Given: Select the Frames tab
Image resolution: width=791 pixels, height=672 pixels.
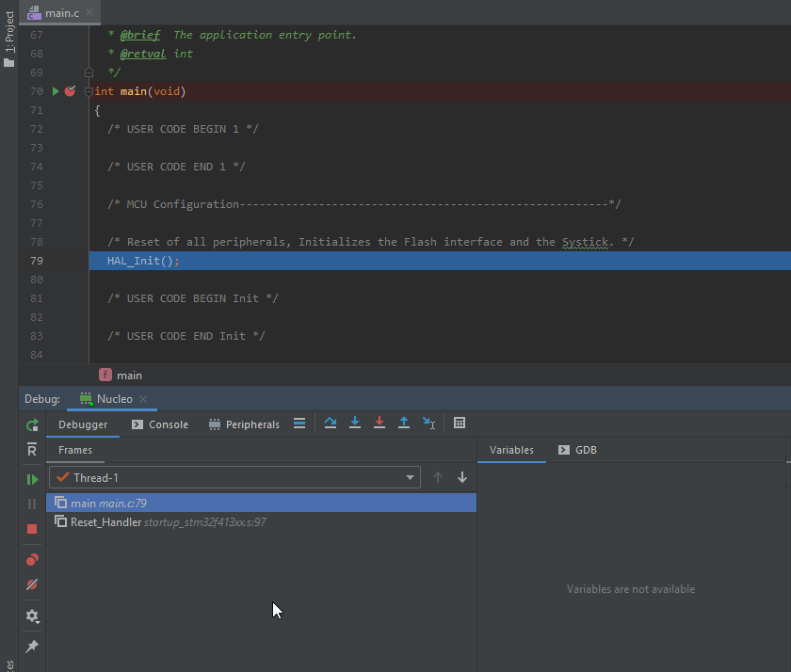Looking at the screenshot, I should [75, 450].
